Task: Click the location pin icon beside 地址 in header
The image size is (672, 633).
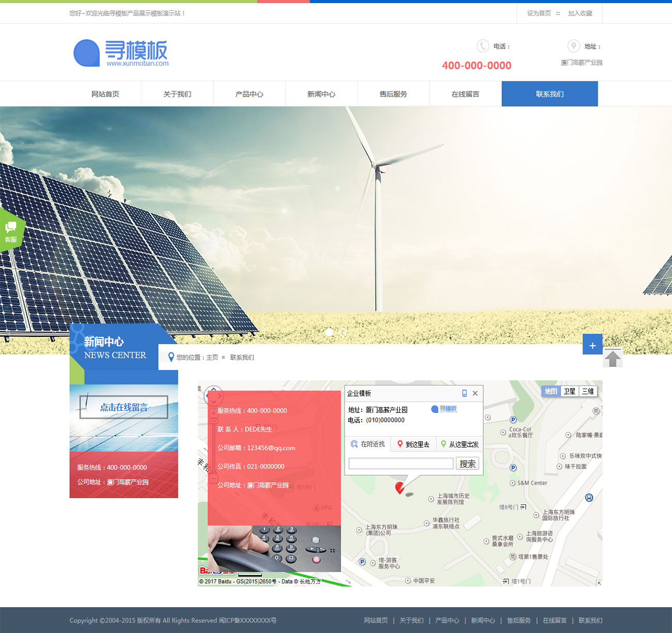Action: click(573, 46)
